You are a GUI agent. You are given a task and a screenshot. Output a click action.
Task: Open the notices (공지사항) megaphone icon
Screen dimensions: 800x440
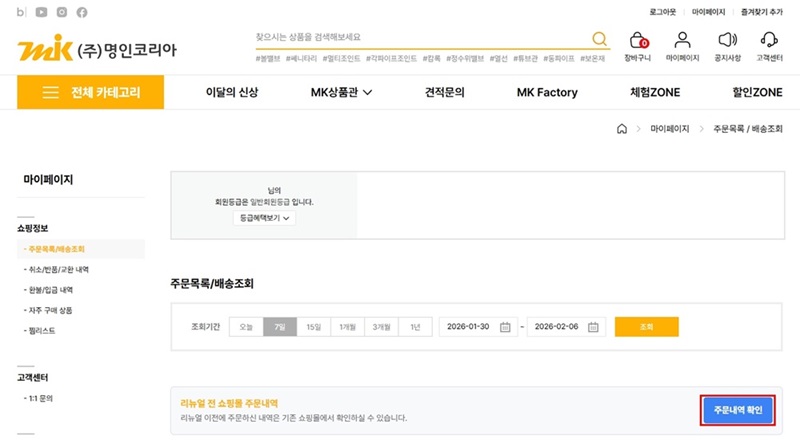point(727,41)
